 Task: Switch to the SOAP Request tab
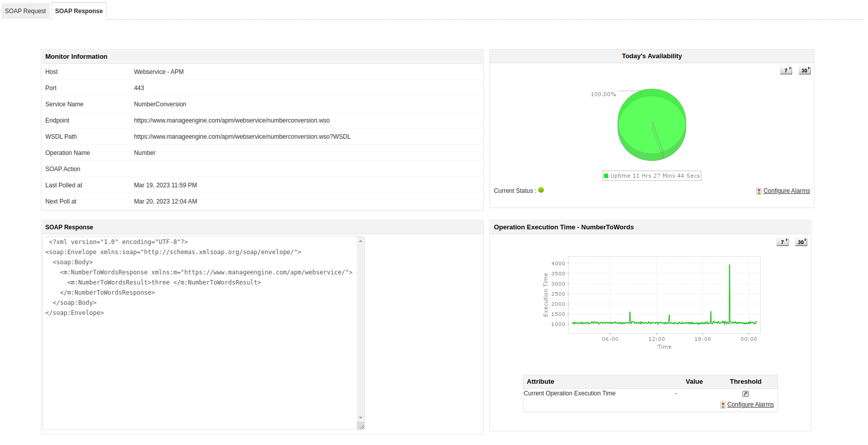point(25,11)
